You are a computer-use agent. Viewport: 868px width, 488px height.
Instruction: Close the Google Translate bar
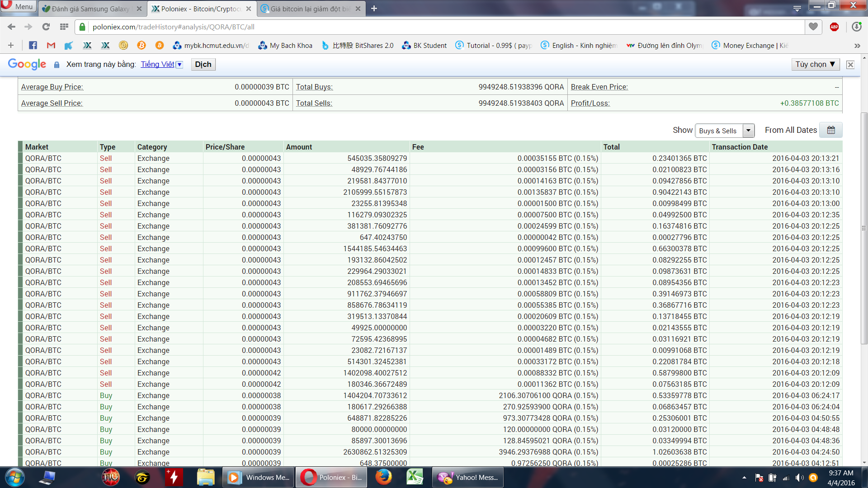(x=850, y=65)
